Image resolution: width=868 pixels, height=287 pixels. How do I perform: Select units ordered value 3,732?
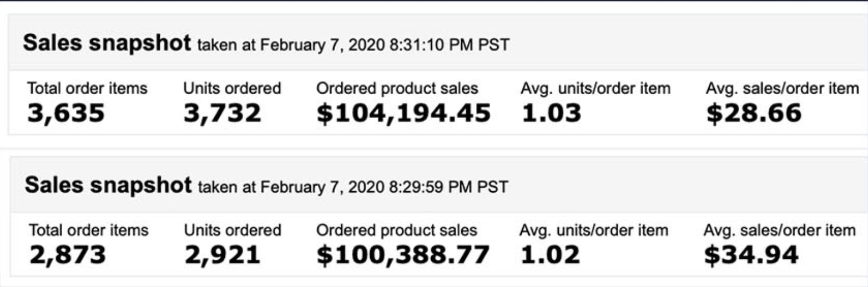pos(222,113)
